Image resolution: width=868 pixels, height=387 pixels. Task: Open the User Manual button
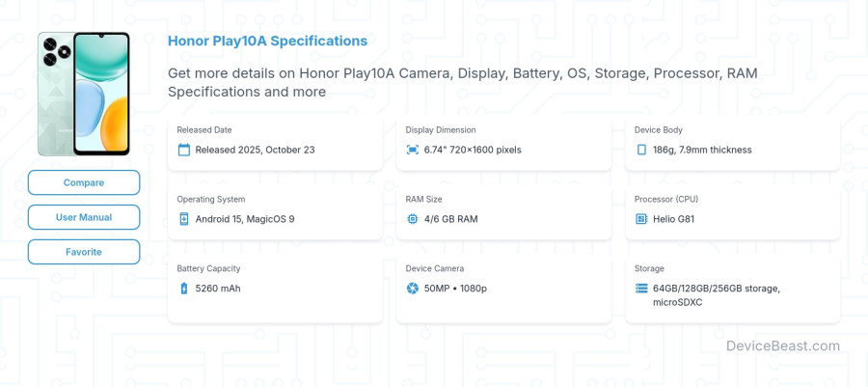pyautogui.click(x=84, y=217)
